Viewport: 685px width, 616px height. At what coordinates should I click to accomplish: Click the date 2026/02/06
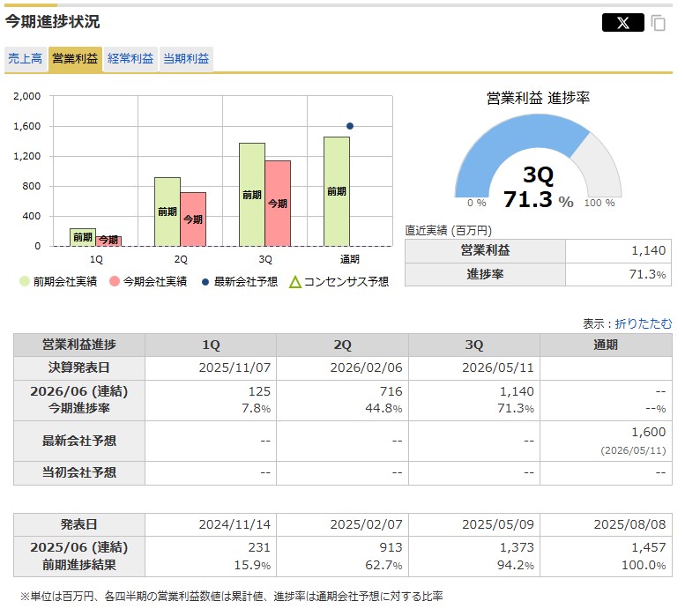366,368
